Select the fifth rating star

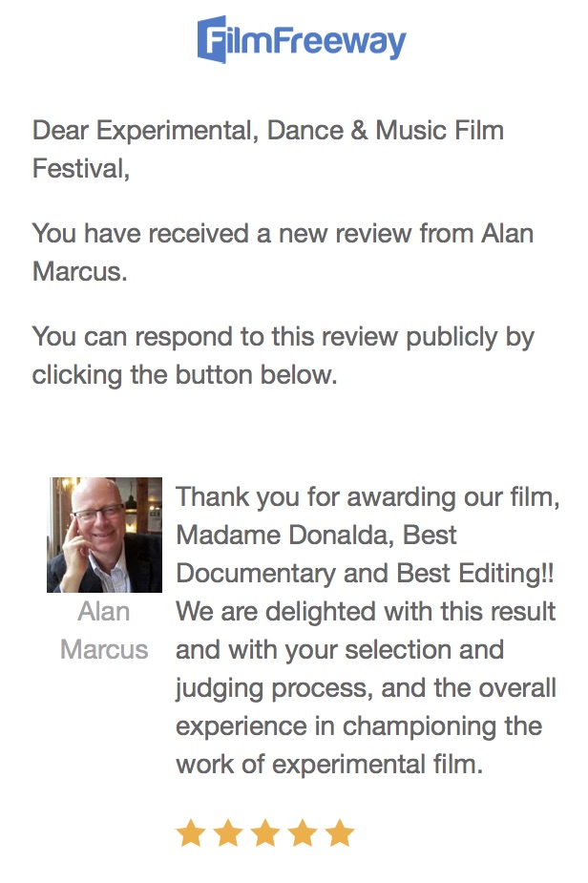point(340,833)
